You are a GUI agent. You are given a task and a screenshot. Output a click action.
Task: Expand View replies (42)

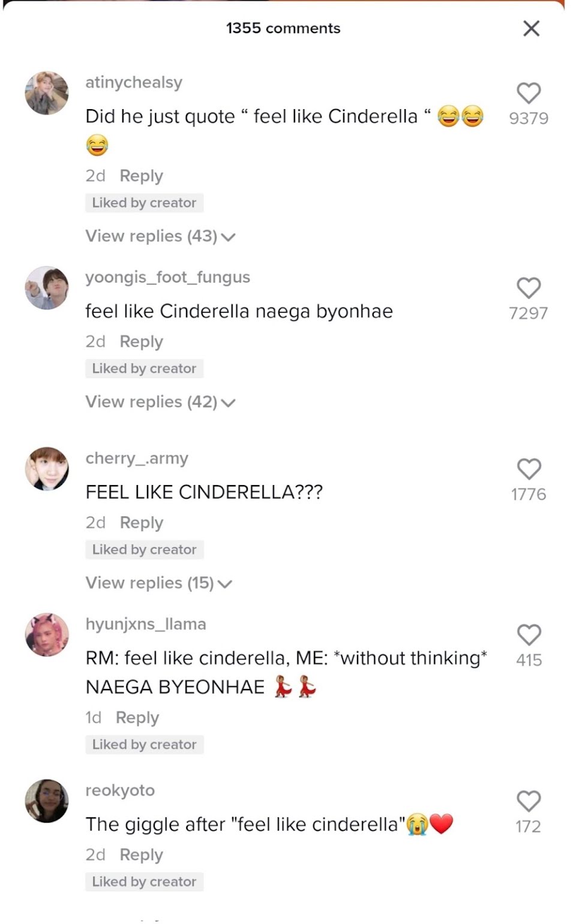(160, 402)
